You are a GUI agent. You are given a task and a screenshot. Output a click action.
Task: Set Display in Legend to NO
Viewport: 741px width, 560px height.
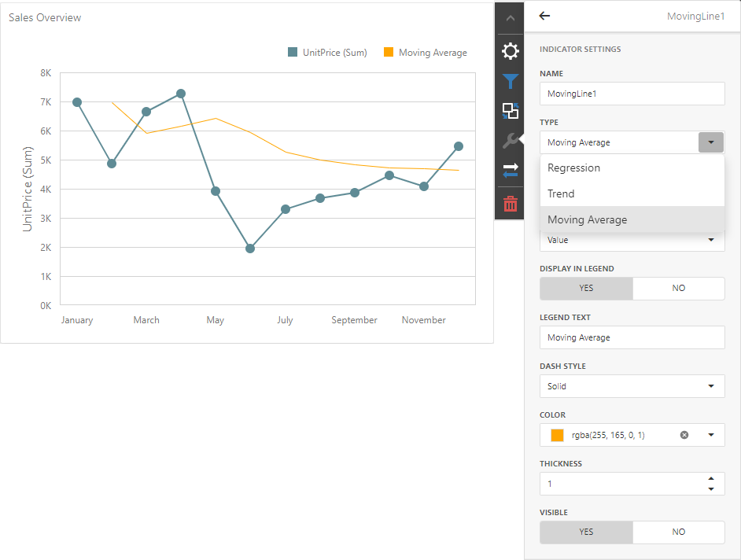(x=679, y=288)
